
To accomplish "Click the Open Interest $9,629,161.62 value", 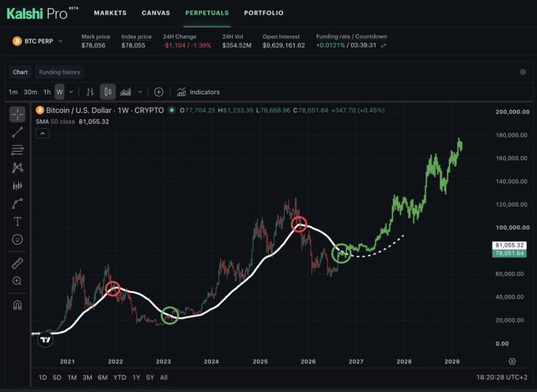I will click(x=284, y=46).
